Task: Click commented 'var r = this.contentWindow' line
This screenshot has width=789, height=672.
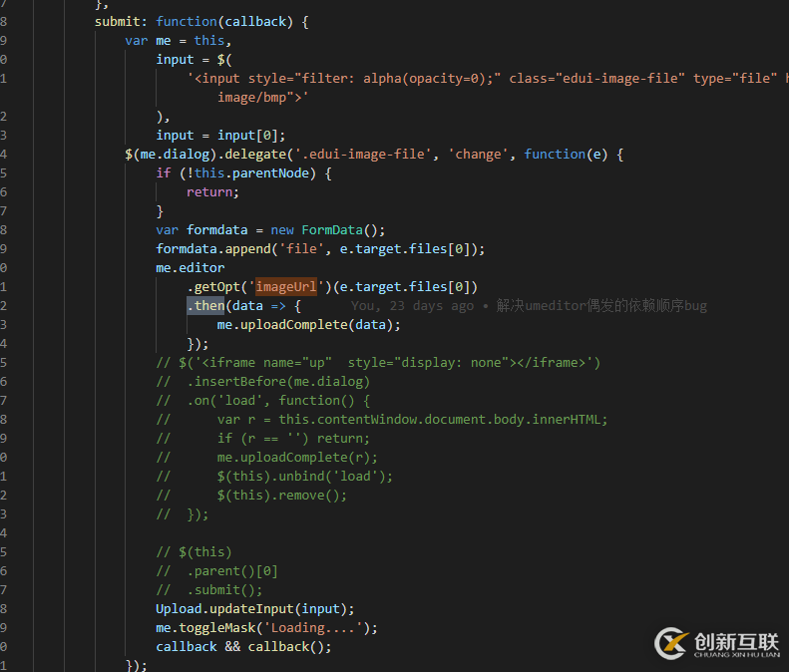Action: [x=382, y=420]
